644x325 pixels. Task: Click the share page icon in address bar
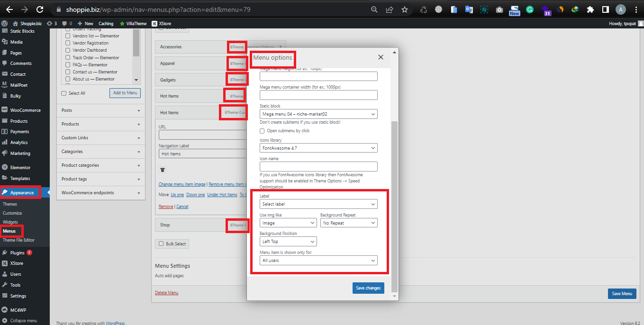coord(390,9)
